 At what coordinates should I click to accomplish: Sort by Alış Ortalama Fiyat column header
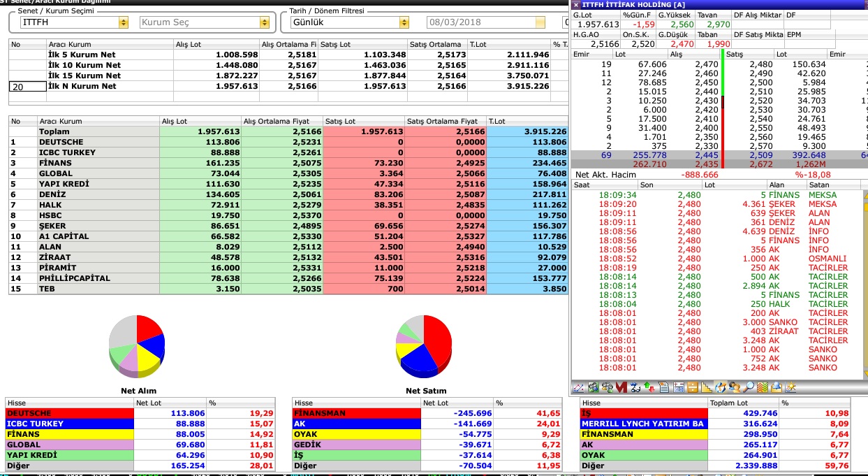(282, 121)
